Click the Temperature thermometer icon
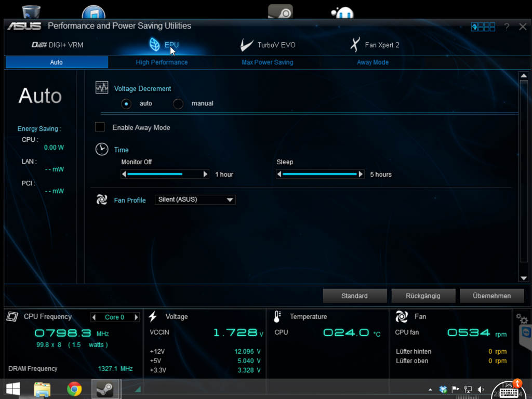Image resolution: width=532 pixels, height=399 pixels. coord(277,316)
